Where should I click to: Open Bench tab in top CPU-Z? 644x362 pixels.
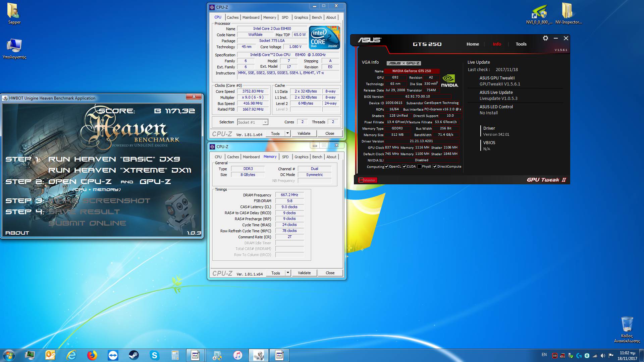317,17
